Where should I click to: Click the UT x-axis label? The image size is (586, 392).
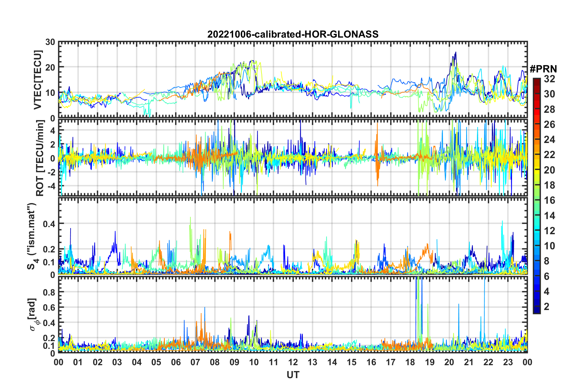(293, 375)
